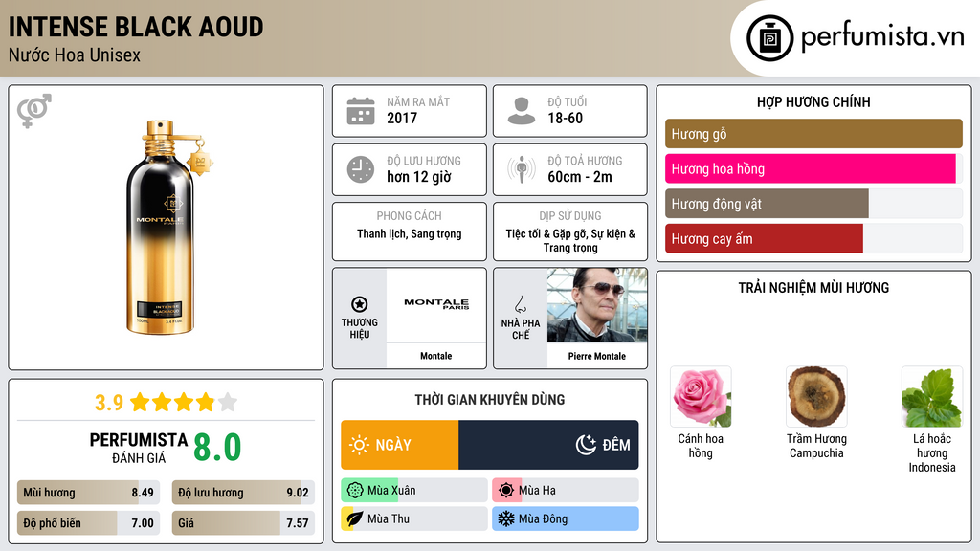Screen dimensions: 980x551
Task: Click the star badge brand icon
Action: [x=360, y=304]
